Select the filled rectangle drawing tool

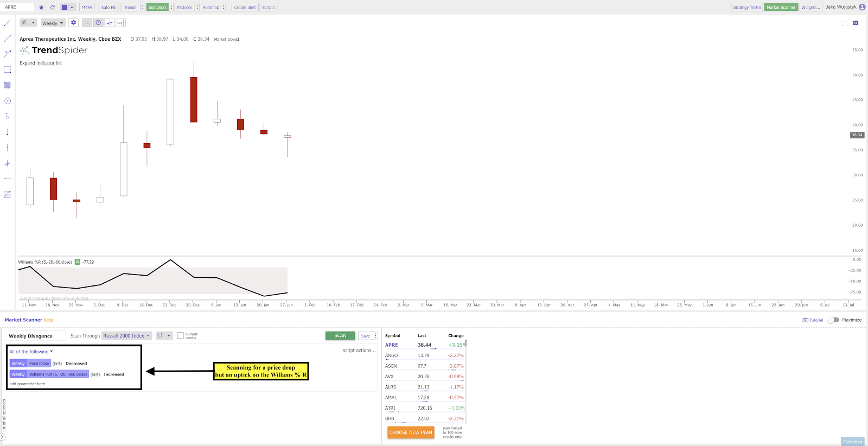(7, 85)
